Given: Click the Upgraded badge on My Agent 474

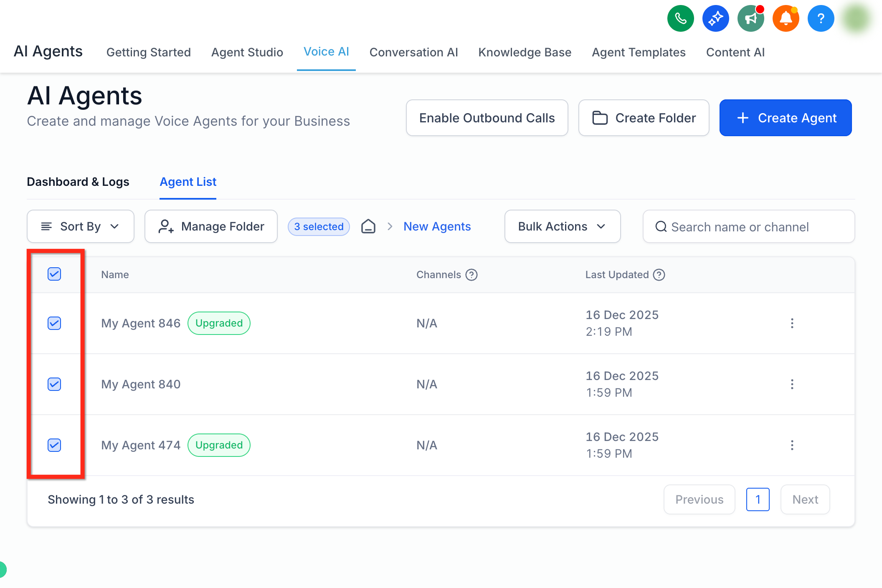Looking at the screenshot, I should click(x=219, y=445).
